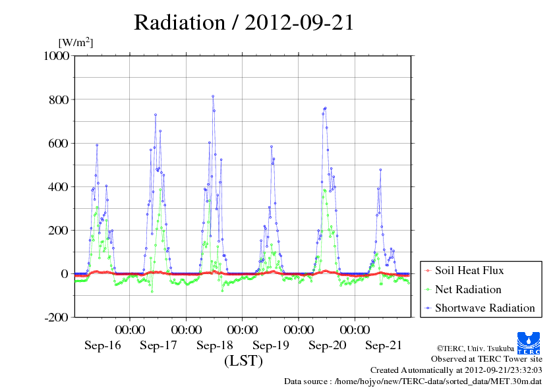Click the (LST) axis label
555x392 pixels.
[x=243, y=361]
